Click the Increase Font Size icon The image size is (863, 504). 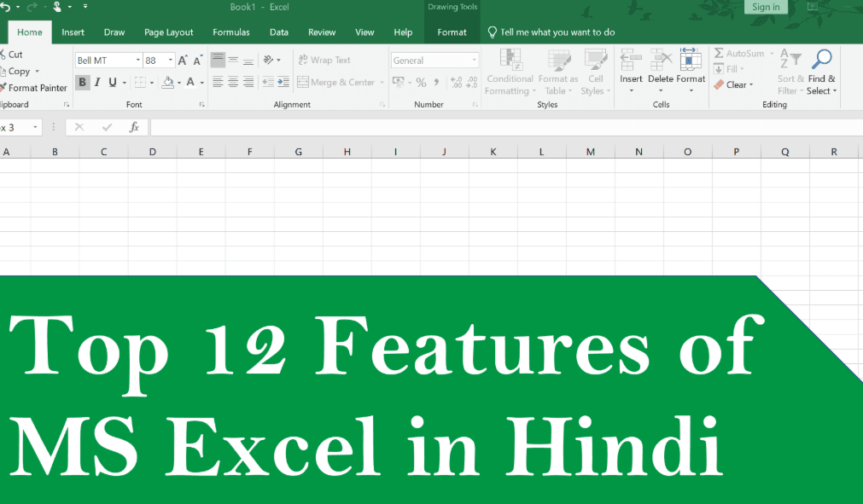pos(183,61)
